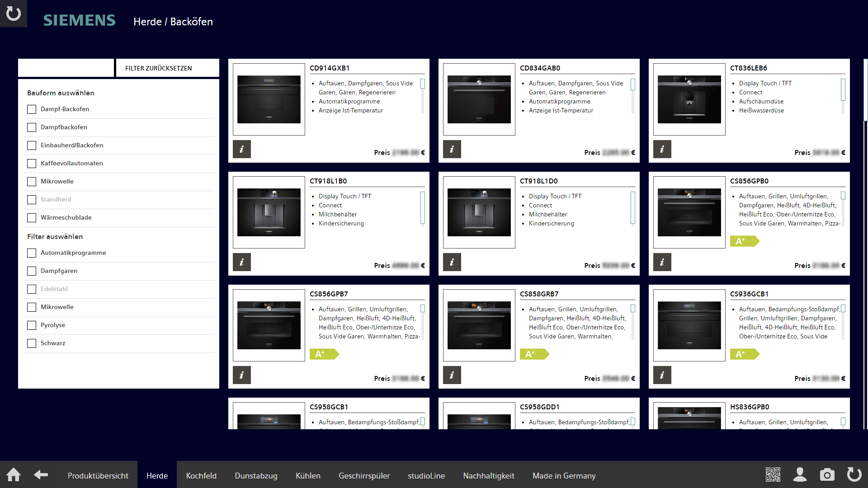Image resolution: width=868 pixels, height=488 pixels.
Task: Open info for CD914GXB1 oven
Action: (x=242, y=149)
